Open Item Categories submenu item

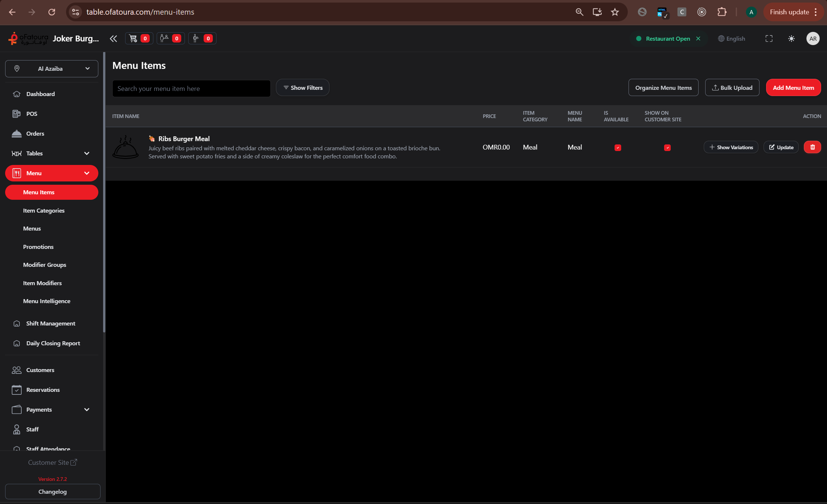pyautogui.click(x=44, y=210)
